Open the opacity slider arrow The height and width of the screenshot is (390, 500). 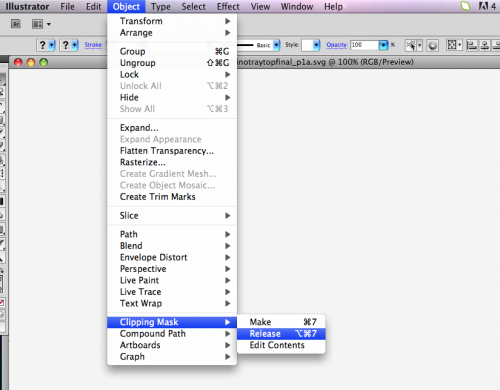384,45
